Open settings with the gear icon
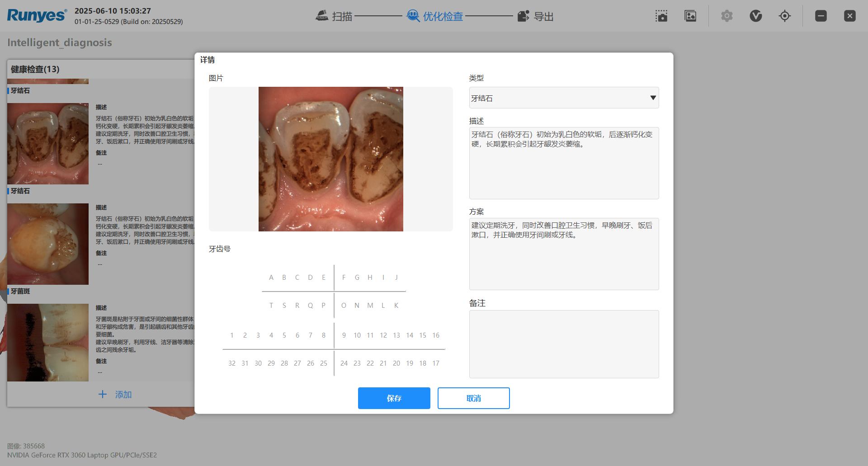Screen dimensions: 868x466 tap(726, 16)
